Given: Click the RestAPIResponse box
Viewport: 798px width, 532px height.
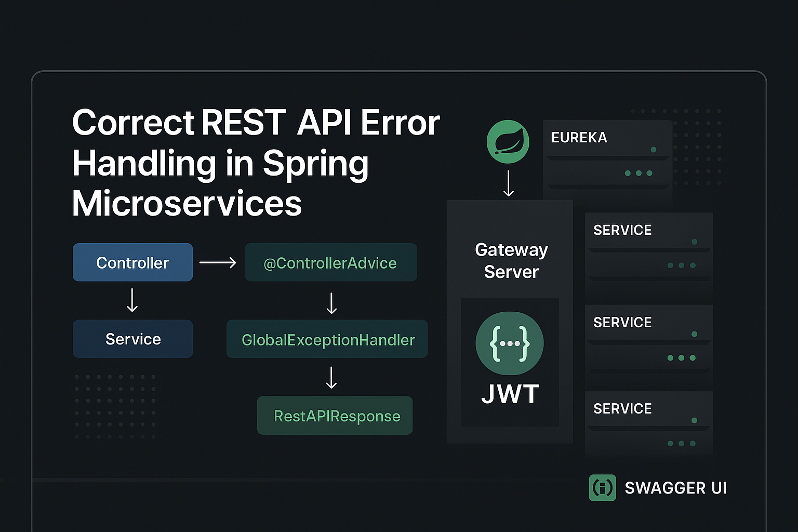Looking at the screenshot, I should pyautogui.click(x=335, y=416).
